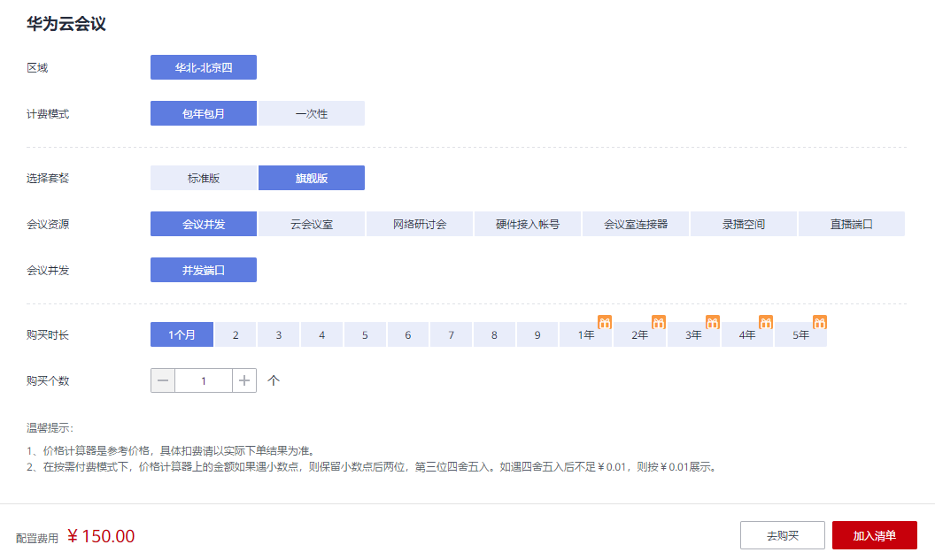Select the 标准版 package
This screenshot has width=935, height=560.
(x=204, y=178)
